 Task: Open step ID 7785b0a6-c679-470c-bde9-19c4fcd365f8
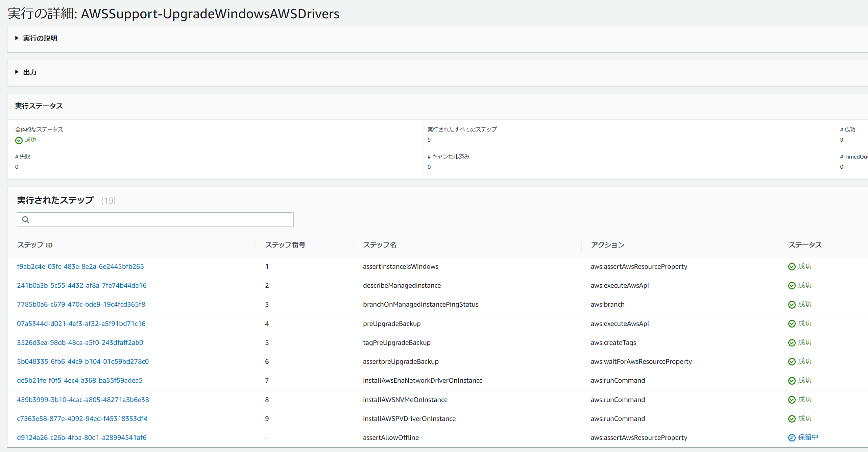81,304
